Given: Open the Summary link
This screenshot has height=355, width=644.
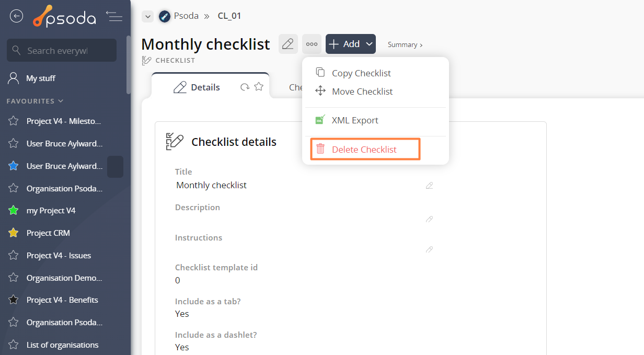Looking at the screenshot, I should pos(405,44).
